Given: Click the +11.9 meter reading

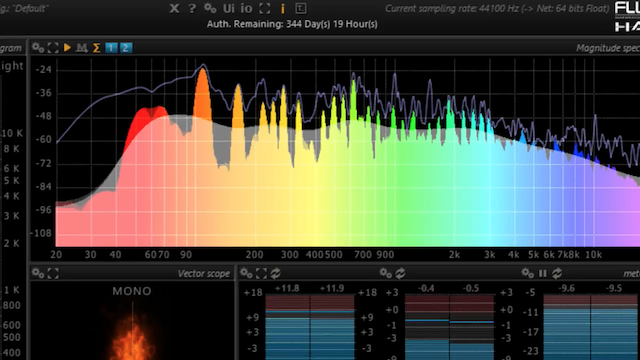Looking at the screenshot, I should point(332,289).
